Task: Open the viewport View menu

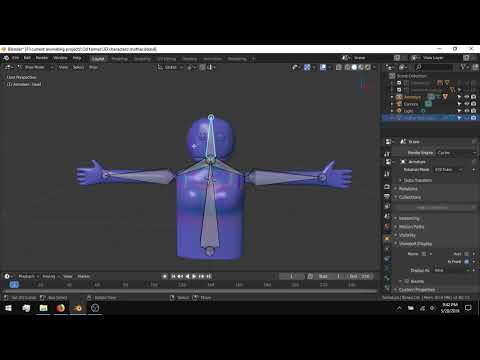Action: [63, 67]
